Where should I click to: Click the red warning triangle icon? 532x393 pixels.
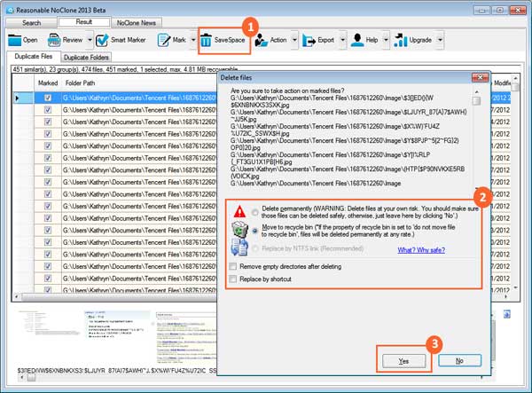point(239,212)
